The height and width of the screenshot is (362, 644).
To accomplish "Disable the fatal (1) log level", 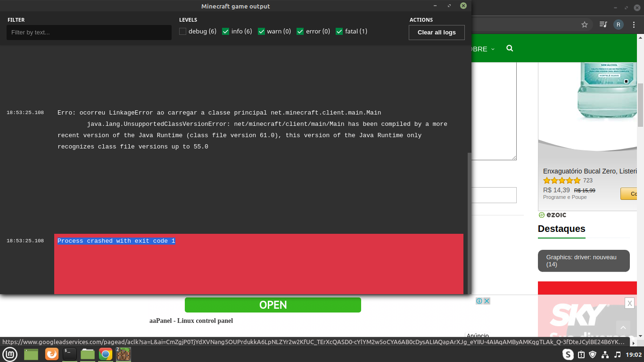I will coord(339,32).
